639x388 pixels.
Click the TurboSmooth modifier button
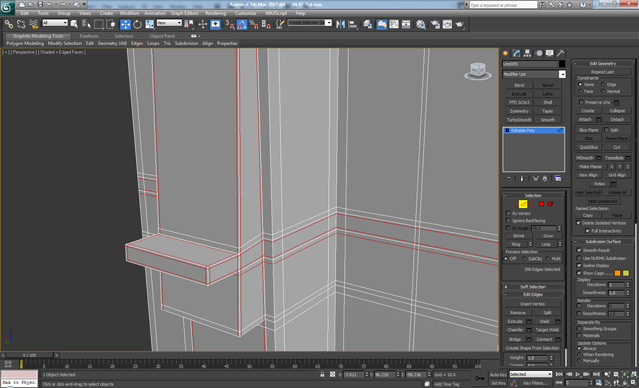pyautogui.click(x=519, y=120)
